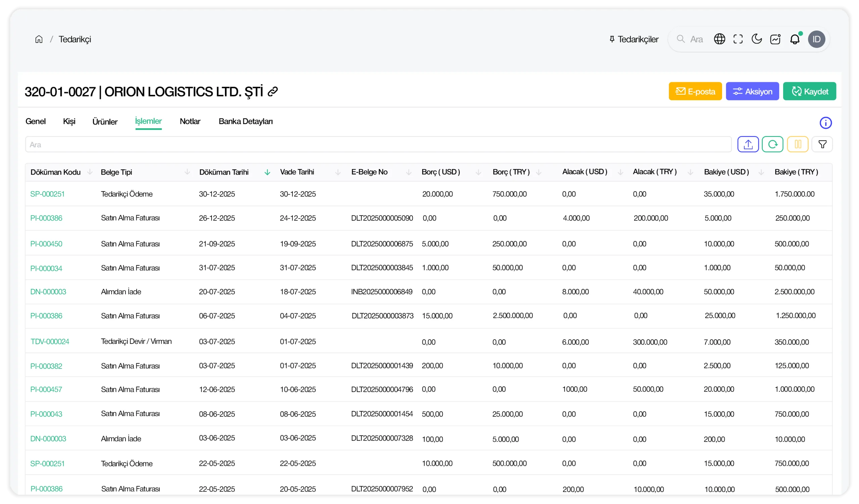The image size is (859, 504).
Task: Click Alacak TRY value 300.000,00
Action: 650,342
